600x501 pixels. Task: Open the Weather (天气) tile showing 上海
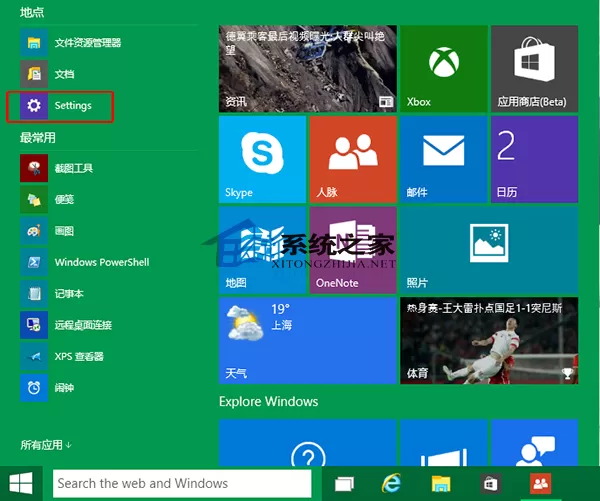pos(308,341)
